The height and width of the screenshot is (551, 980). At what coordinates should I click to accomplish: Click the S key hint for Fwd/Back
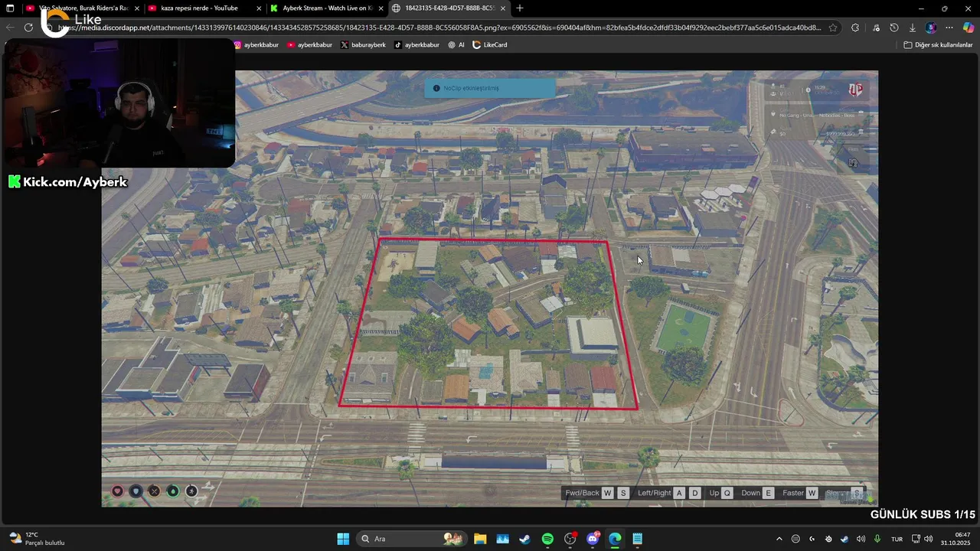coord(623,493)
